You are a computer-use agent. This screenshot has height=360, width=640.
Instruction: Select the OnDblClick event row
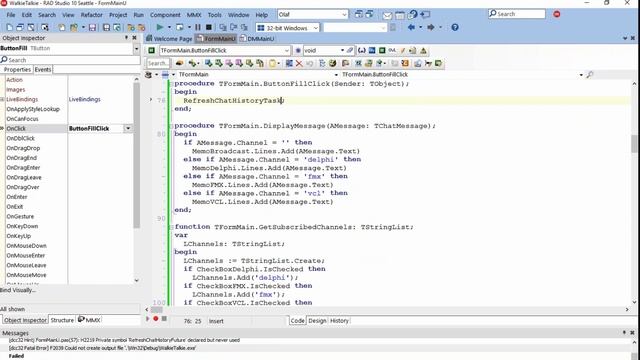(x=69, y=138)
